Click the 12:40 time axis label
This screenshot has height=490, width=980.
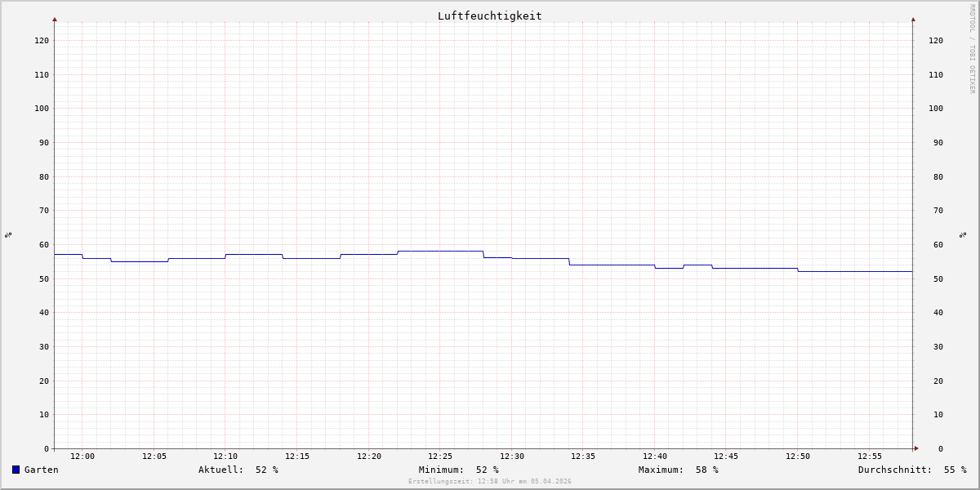pos(655,457)
